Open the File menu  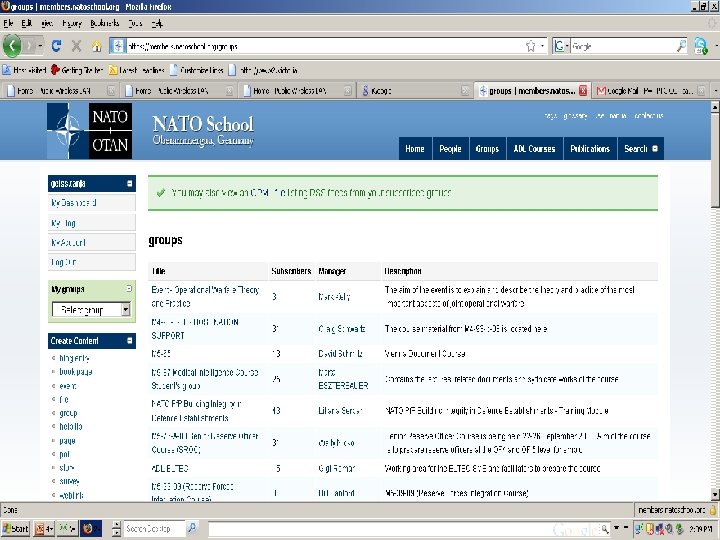[8, 23]
